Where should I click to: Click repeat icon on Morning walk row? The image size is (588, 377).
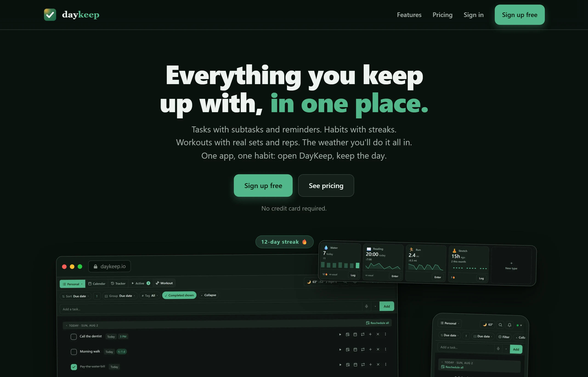[x=363, y=350]
